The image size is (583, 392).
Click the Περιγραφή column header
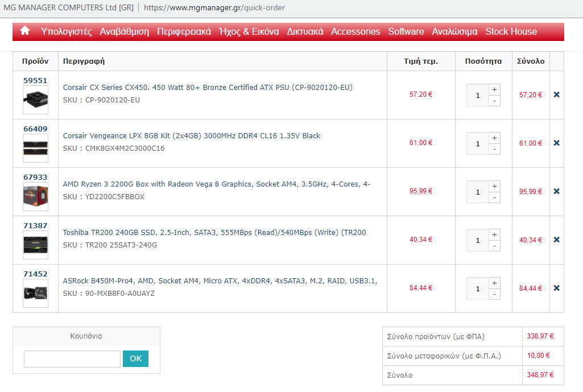click(84, 61)
